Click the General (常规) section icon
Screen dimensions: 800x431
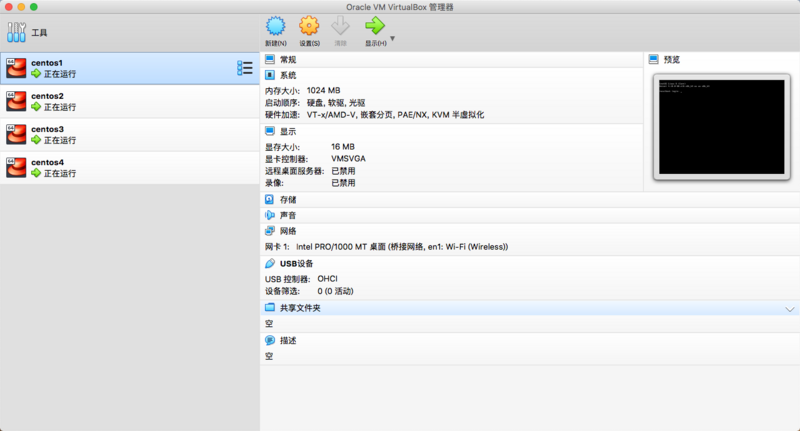click(270, 60)
